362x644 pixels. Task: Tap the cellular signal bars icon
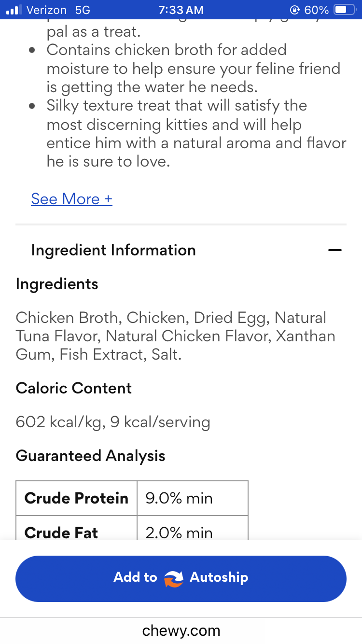pyautogui.click(x=14, y=10)
